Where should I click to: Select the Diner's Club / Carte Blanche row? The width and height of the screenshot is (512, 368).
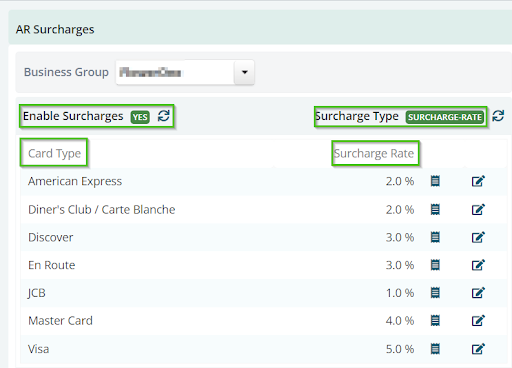[263, 209]
